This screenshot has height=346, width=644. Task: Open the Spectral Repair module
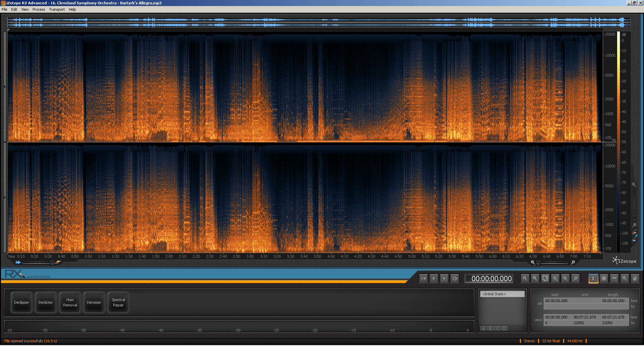[118, 302]
